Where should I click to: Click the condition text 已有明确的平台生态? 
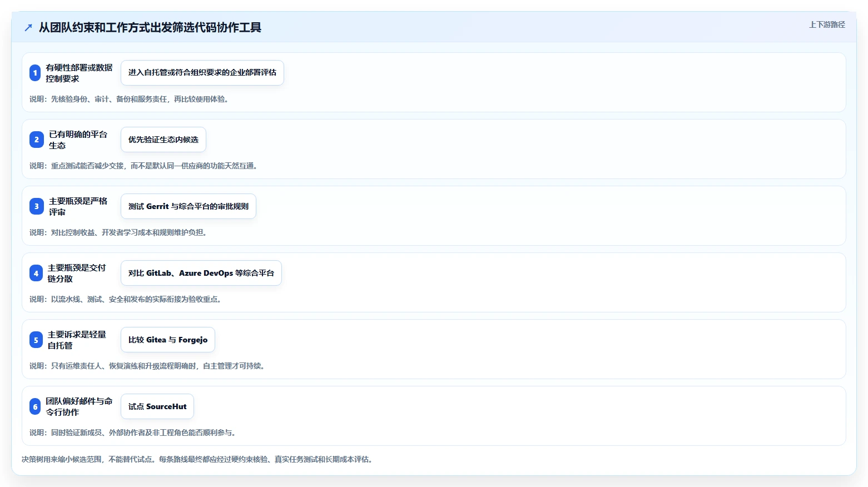coord(78,140)
